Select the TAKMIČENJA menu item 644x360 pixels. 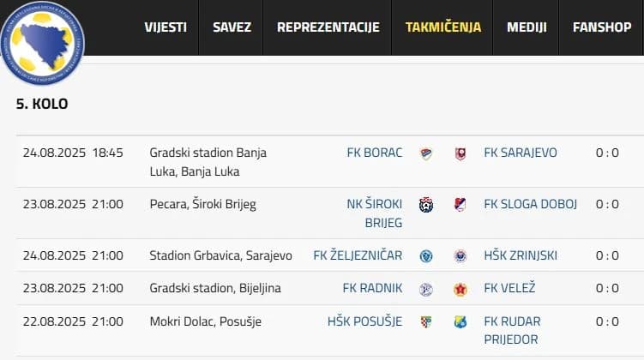443,27
